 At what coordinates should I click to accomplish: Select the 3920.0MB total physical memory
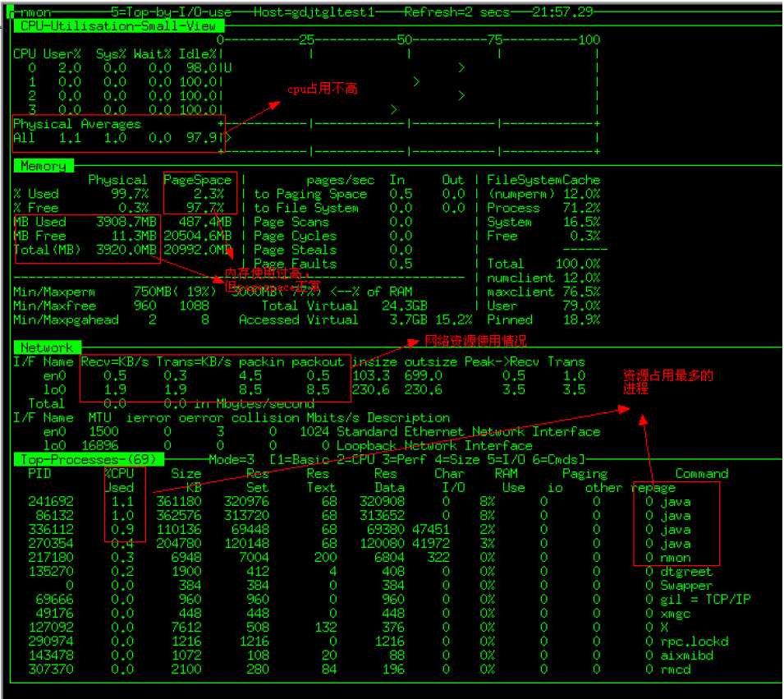coord(126,250)
